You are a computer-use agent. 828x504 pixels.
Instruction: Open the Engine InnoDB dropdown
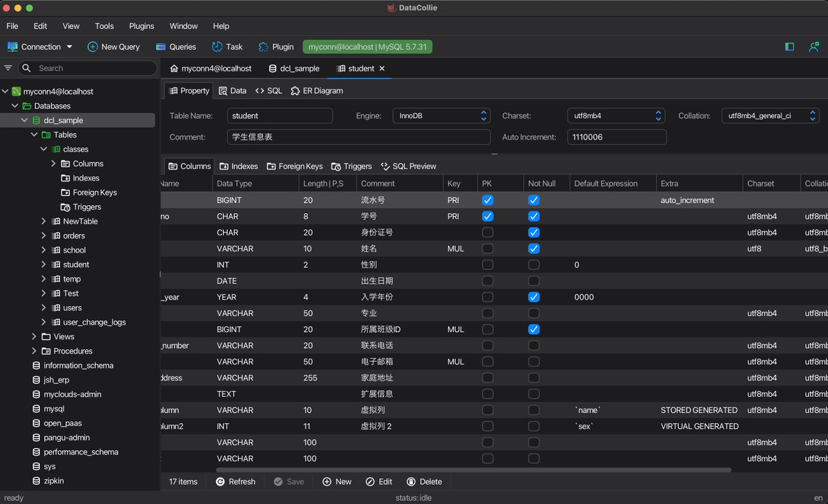pos(441,115)
